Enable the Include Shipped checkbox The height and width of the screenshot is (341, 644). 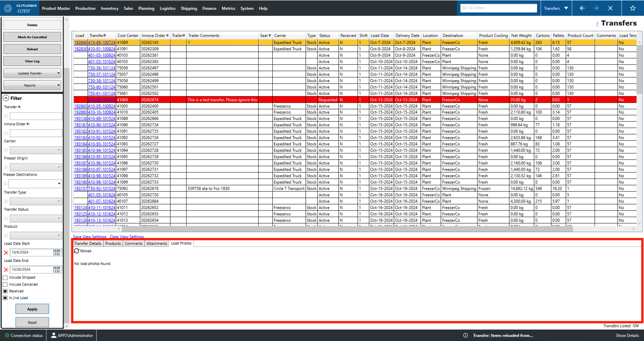(5, 277)
